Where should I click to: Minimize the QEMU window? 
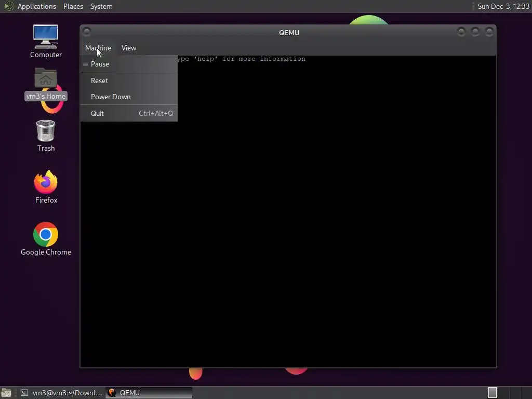(461, 32)
